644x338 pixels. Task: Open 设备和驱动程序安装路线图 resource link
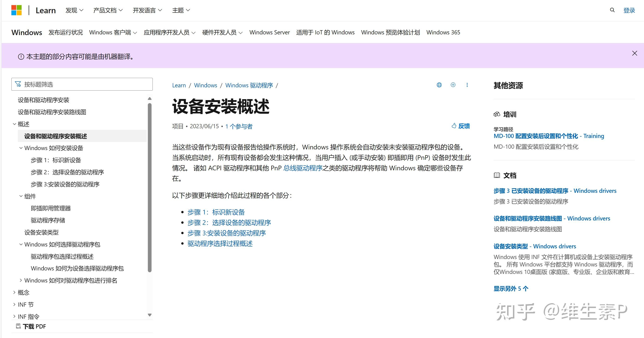tap(552, 218)
